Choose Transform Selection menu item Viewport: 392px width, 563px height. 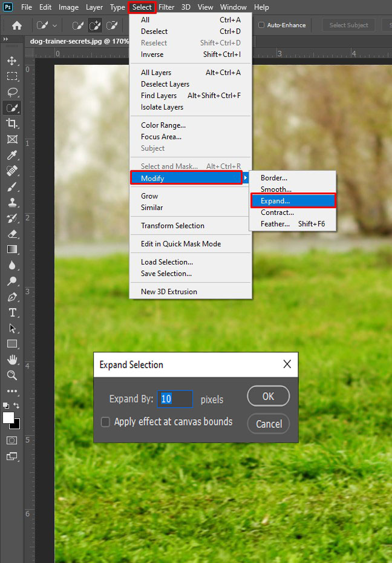[191, 226]
